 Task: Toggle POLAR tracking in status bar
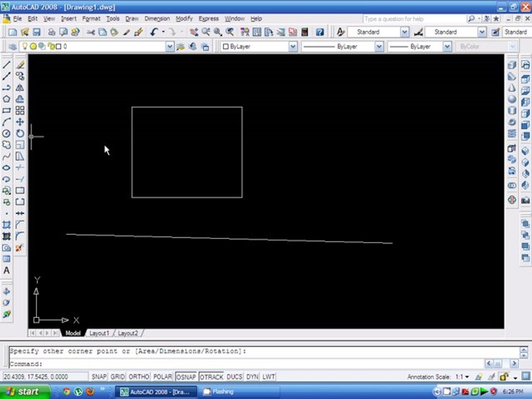[x=162, y=377]
